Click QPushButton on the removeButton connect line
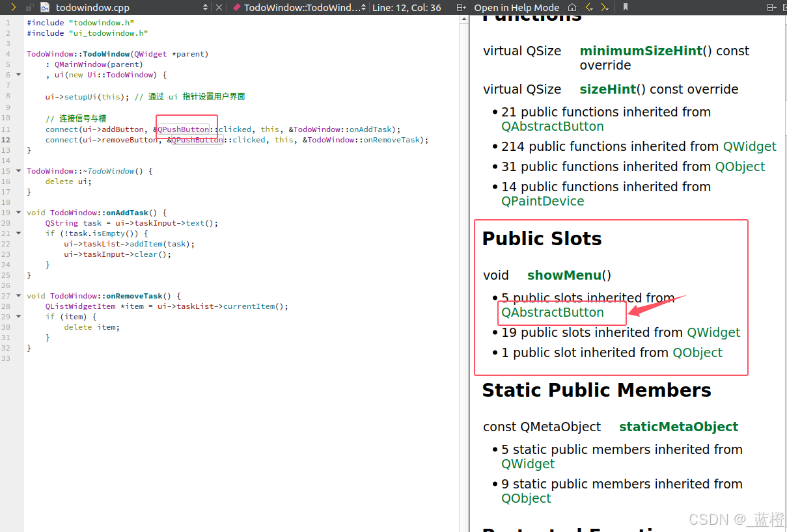This screenshot has height=532, width=787. point(197,140)
